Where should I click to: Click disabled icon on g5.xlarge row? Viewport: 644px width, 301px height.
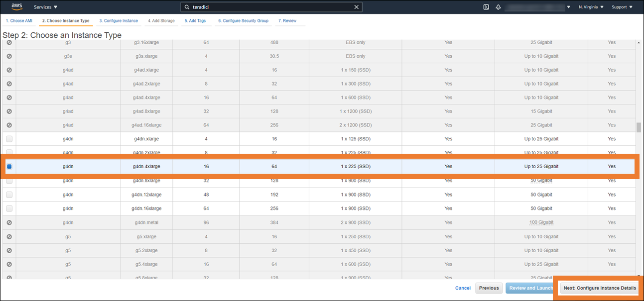(x=9, y=236)
